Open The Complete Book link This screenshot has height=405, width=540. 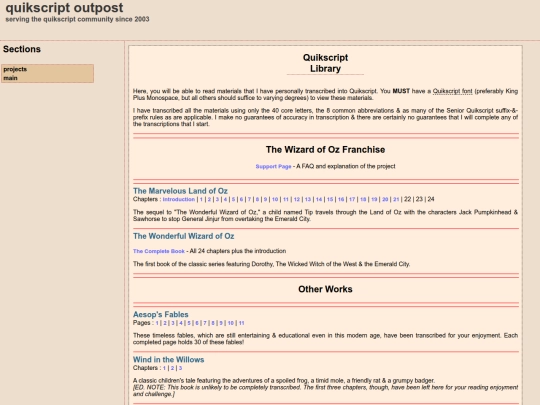coord(159,251)
